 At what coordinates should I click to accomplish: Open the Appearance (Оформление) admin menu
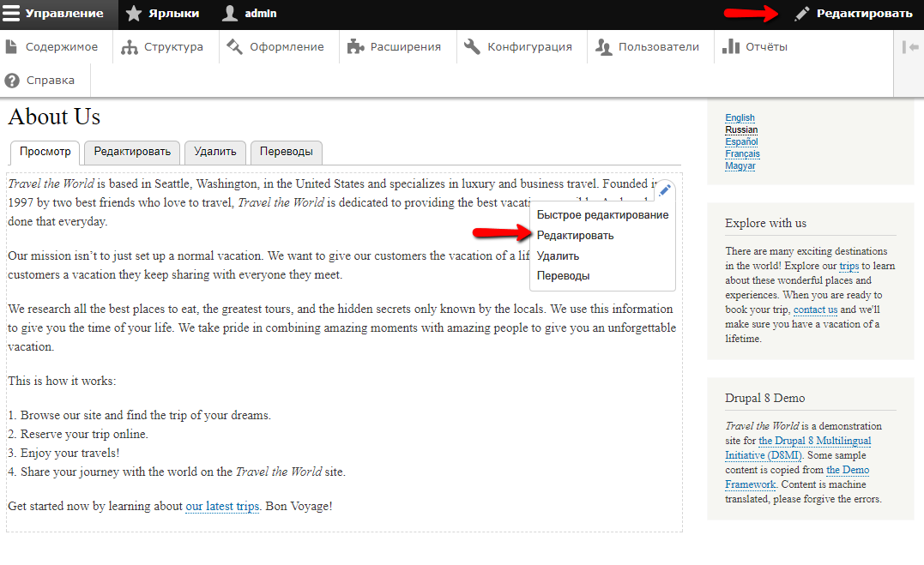pyautogui.click(x=275, y=47)
